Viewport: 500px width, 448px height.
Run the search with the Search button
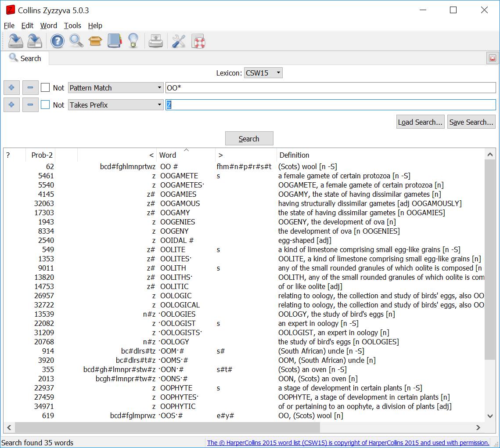[x=249, y=138]
